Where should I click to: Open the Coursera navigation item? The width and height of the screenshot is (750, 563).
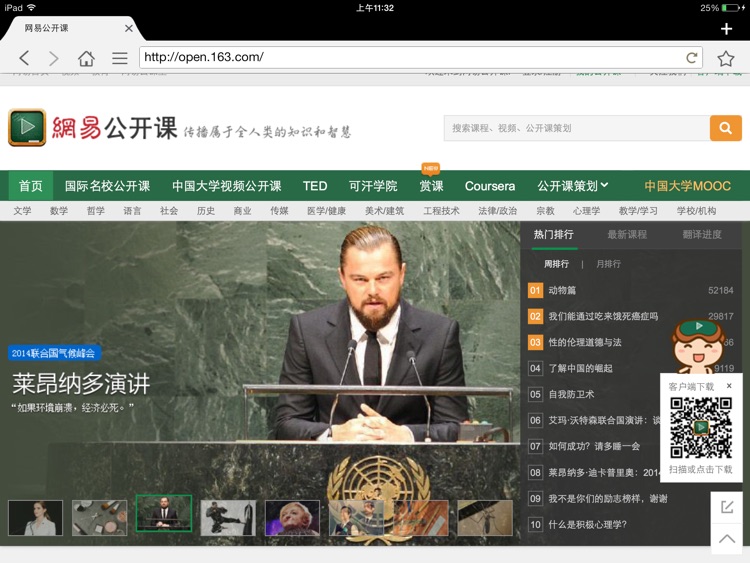click(x=490, y=186)
